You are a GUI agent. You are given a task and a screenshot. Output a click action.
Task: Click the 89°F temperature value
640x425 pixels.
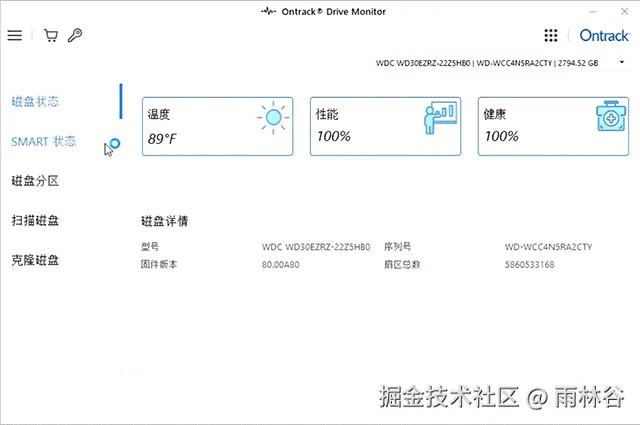162,139
